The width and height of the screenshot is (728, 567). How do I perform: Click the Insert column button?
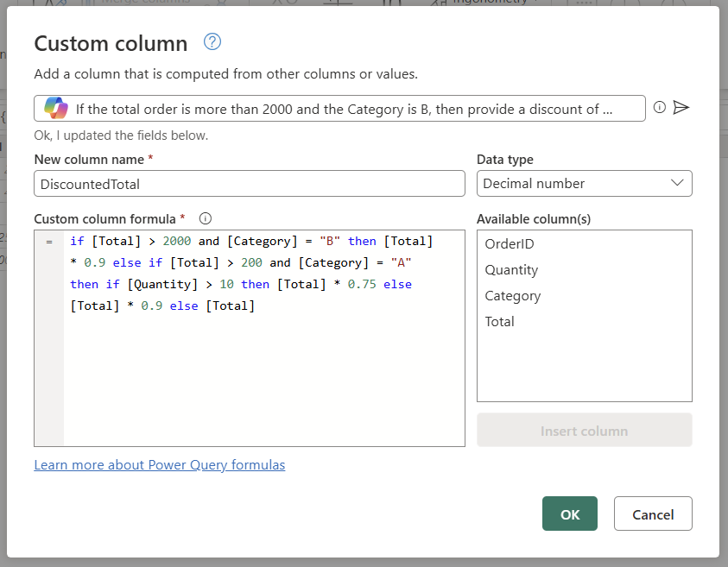point(584,430)
